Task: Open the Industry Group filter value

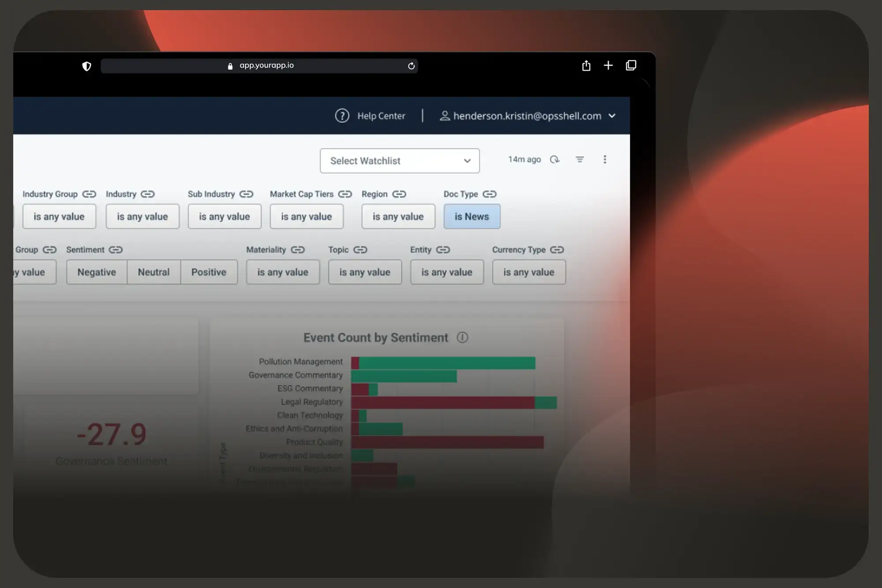Action: pyautogui.click(x=59, y=217)
